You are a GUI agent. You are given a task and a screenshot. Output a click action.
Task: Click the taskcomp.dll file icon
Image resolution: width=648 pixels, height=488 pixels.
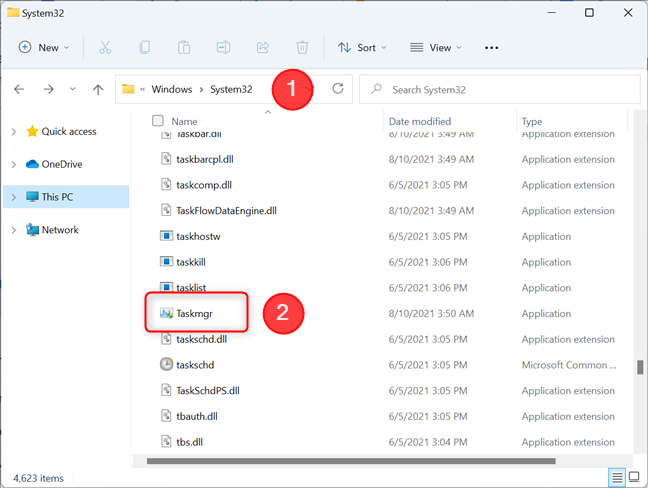click(x=166, y=184)
